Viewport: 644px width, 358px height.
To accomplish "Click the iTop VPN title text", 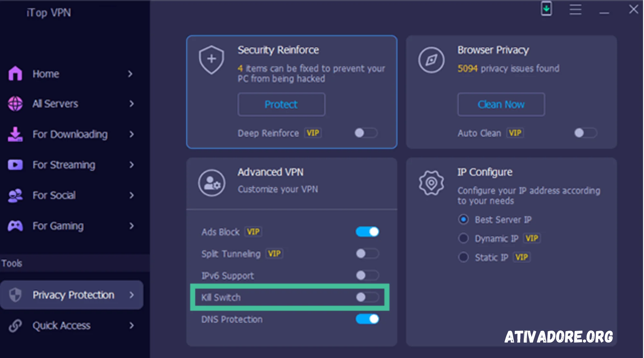I will point(49,13).
